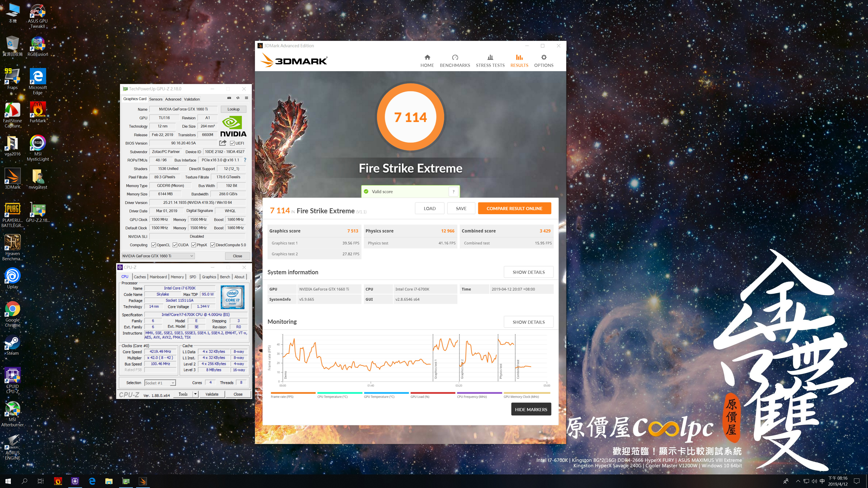Screen dimensions: 868x488
Task: Toggle the CUDA checkbox in GPU-Z
Action: [175, 245]
